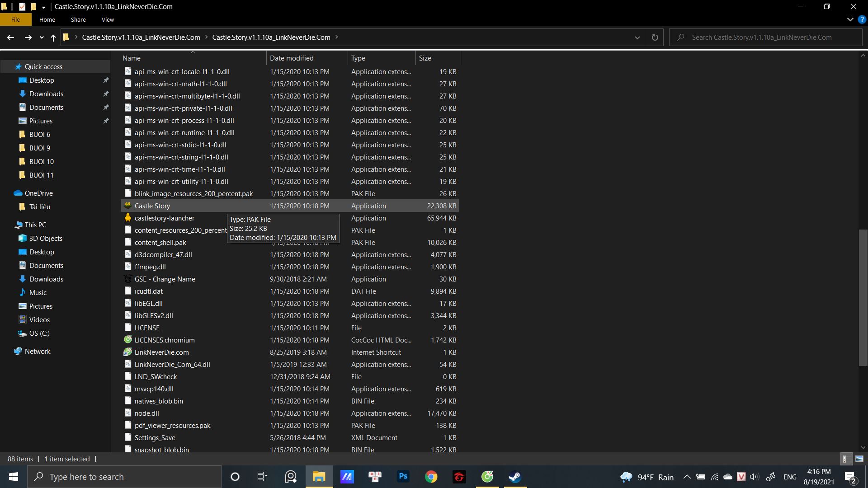Open the File menu
This screenshot has height=488, width=868.
15,19
